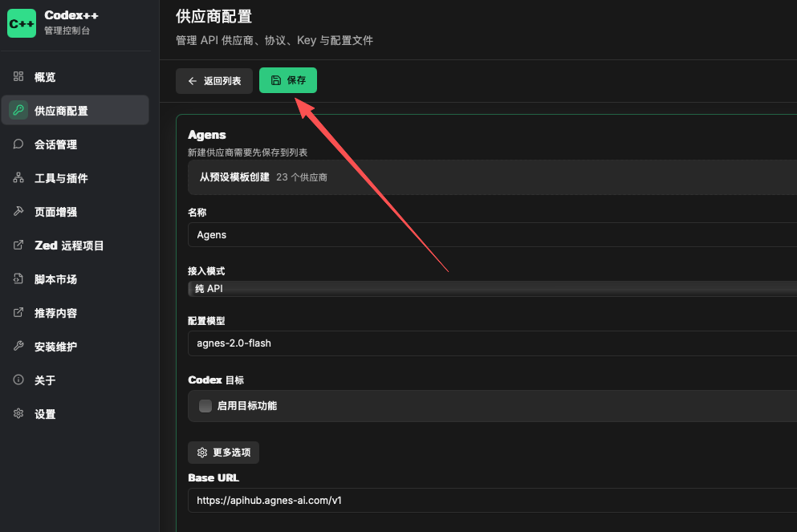Click the 配置模型 field with agnes-2.0-flash
Image resolution: width=797 pixels, height=532 pixels.
[x=493, y=343]
